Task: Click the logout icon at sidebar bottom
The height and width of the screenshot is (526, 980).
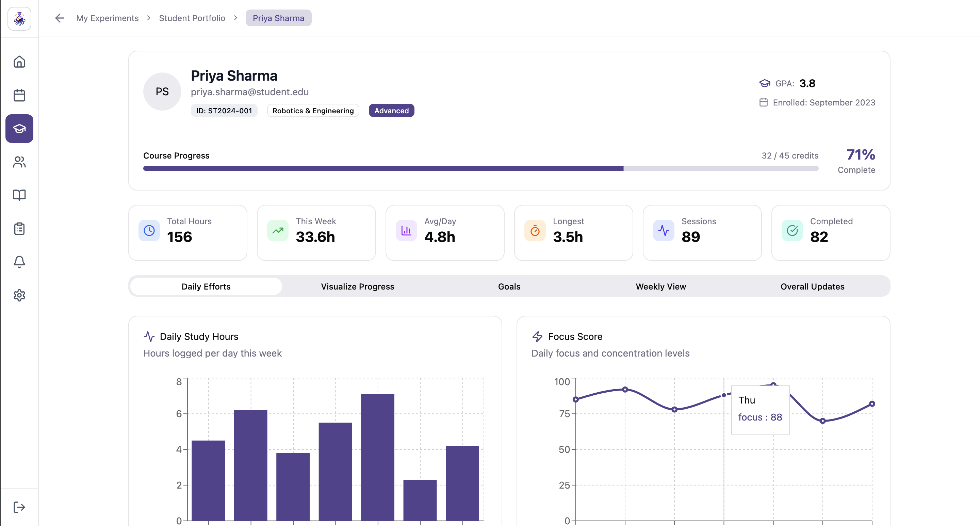Action: (19, 507)
